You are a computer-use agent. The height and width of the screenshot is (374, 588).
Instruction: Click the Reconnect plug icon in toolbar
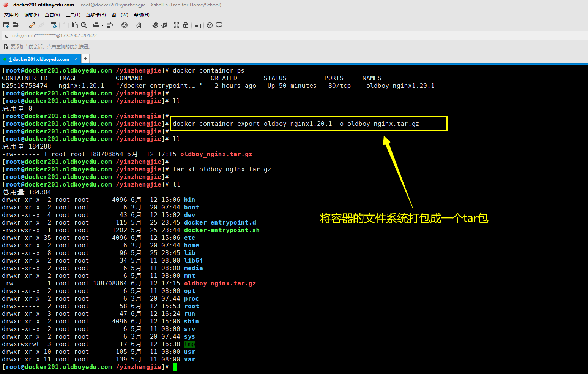click(x=32, y=25)
